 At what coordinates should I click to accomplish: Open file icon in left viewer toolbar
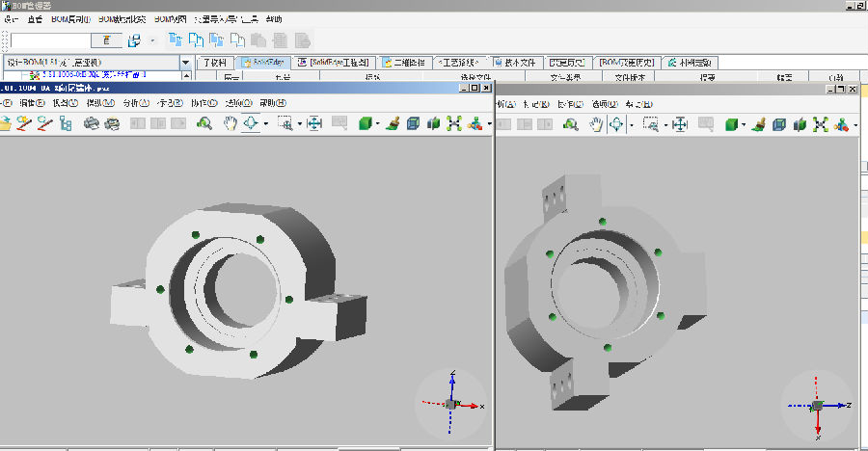coord(5,123)
